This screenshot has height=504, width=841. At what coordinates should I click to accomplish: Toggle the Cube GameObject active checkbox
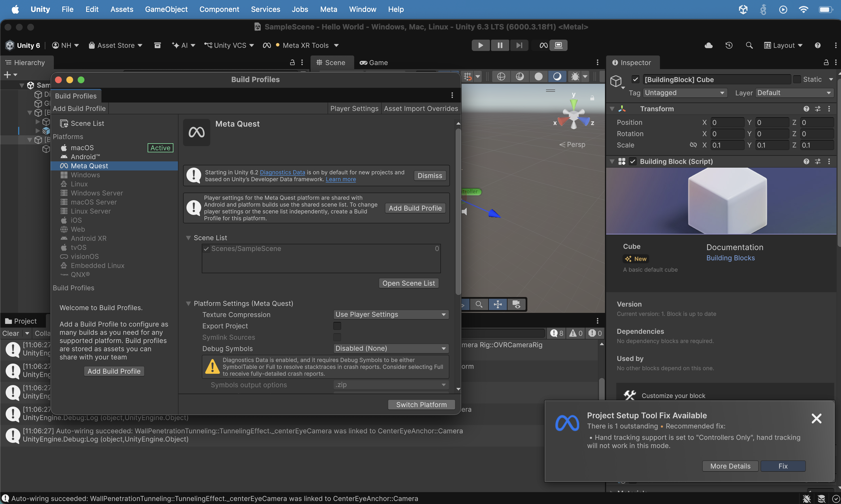[x=635, y=80]
